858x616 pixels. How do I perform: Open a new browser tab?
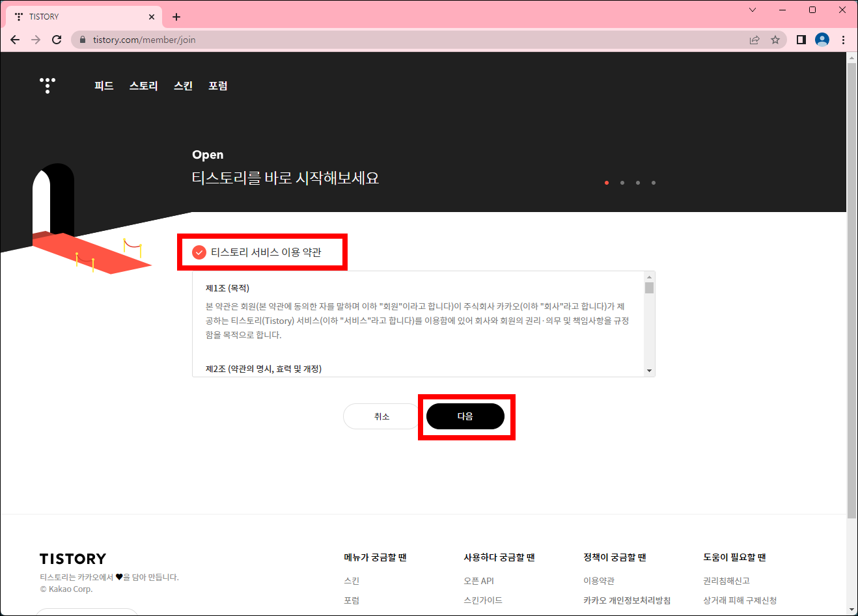click(x=176, y=17)
